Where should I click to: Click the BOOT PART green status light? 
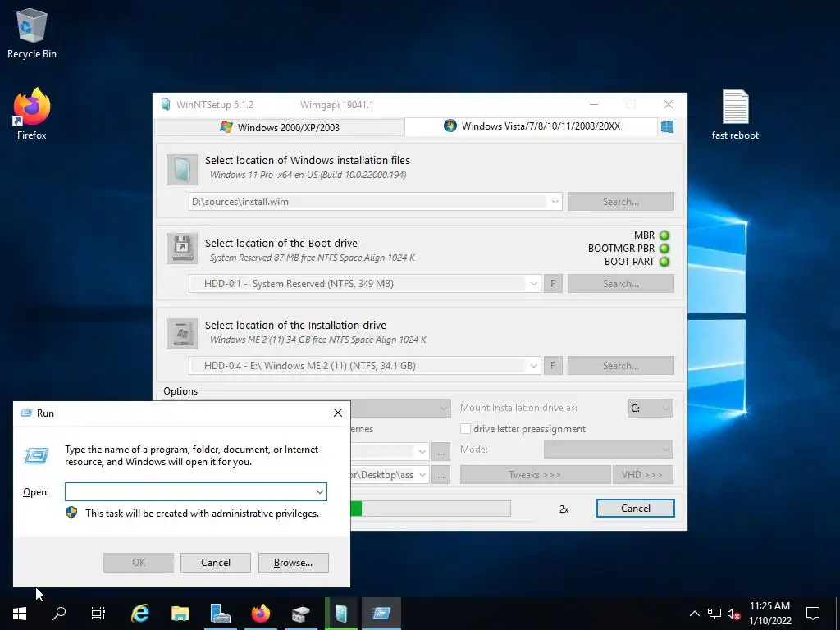(664, 262)
